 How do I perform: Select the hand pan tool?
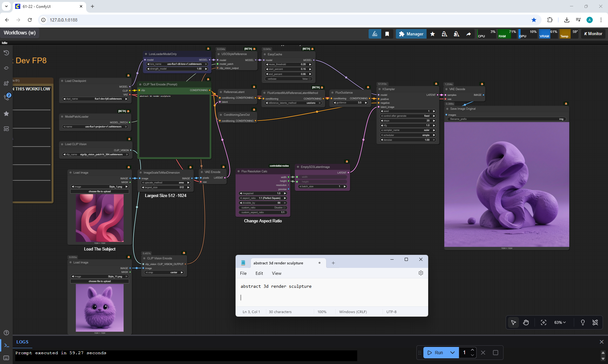coord(526,322)
